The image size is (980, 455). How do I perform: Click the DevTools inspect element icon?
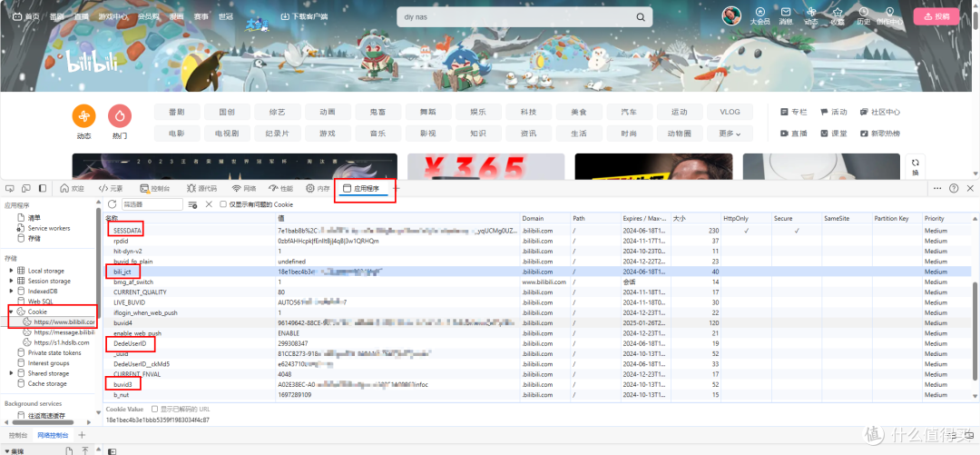pyautogui.click(x=10, y=188)
